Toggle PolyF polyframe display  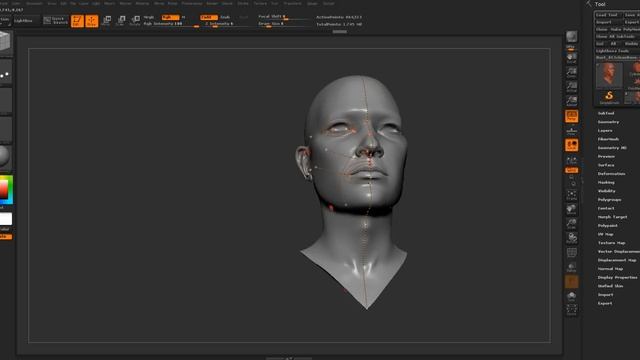[x=571, y=253]
